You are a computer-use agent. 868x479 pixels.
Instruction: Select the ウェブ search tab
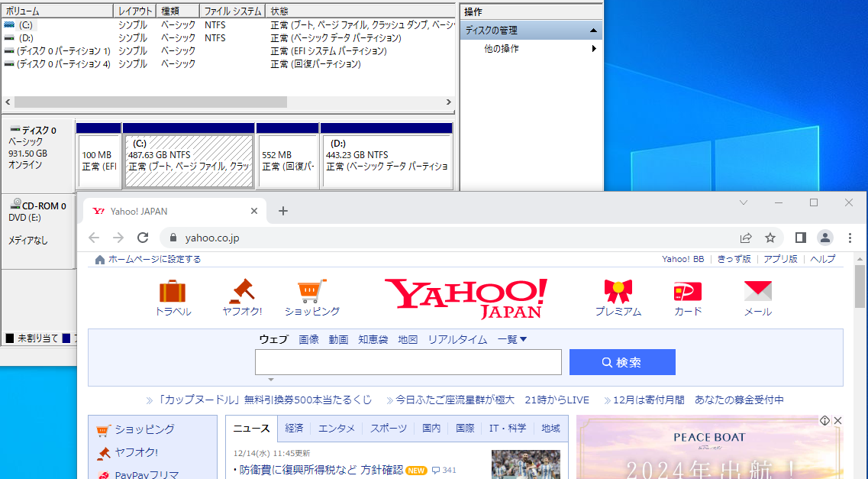(273, 339)
